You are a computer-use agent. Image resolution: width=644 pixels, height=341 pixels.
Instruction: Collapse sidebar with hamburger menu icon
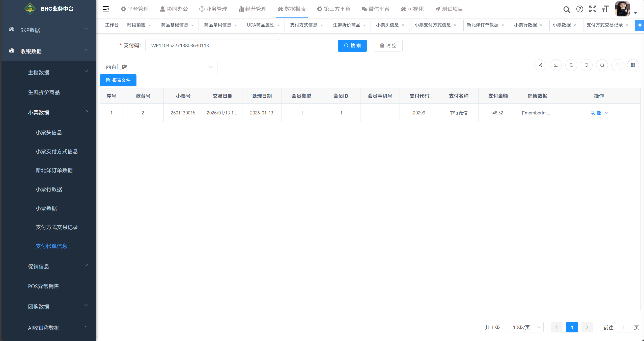[106, 9]
